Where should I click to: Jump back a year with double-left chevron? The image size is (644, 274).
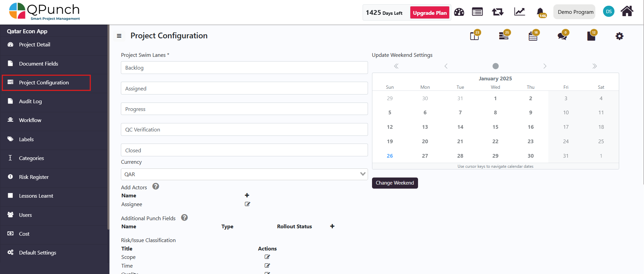coord(396,66)
